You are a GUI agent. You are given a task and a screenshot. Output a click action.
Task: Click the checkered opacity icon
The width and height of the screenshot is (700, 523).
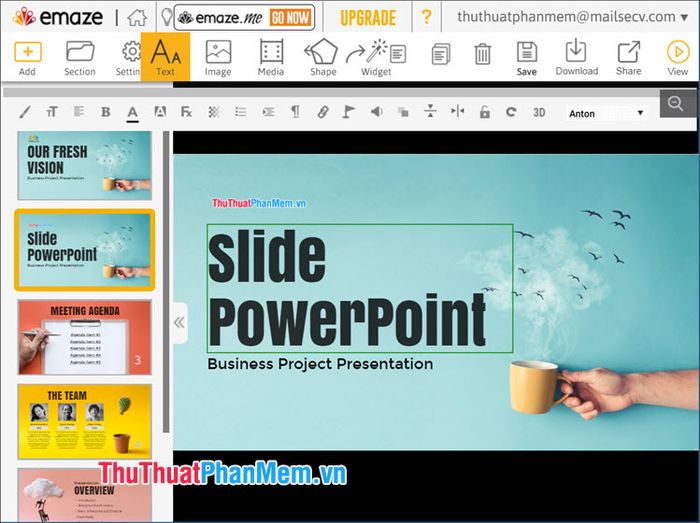[x=214, y=112]
